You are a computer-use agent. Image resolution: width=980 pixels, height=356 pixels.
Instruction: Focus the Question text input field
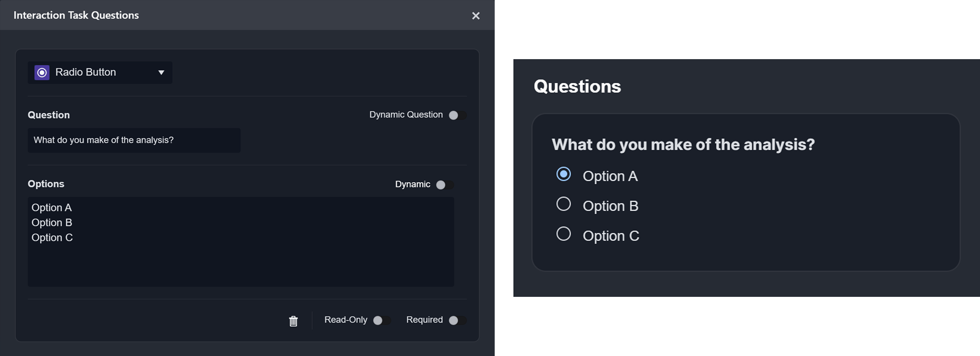[134, 140]
